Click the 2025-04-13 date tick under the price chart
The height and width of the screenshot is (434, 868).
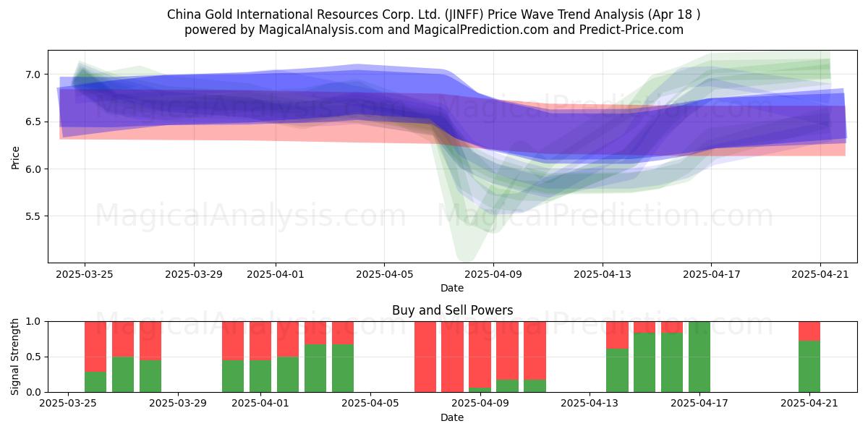tap(602, 274)
